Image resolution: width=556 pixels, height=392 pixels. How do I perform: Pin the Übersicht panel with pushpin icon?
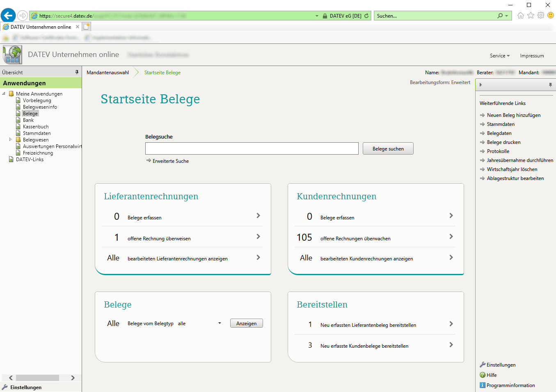point(77,72)
